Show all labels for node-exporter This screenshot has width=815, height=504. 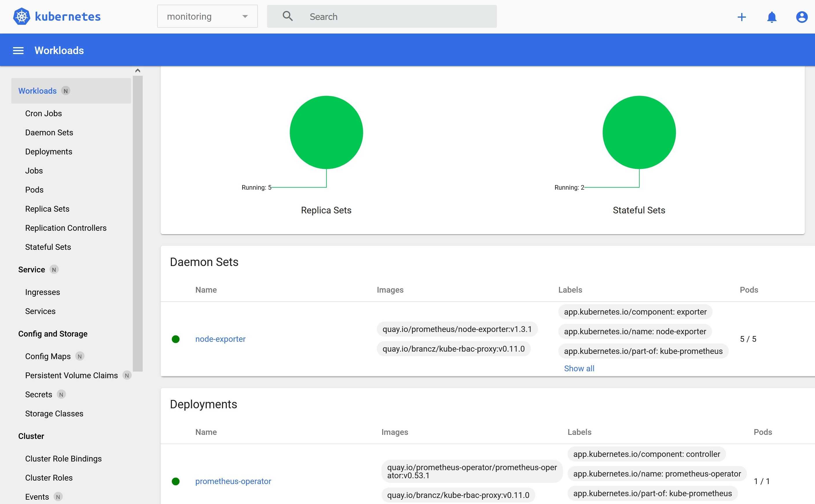click(579, 368)
